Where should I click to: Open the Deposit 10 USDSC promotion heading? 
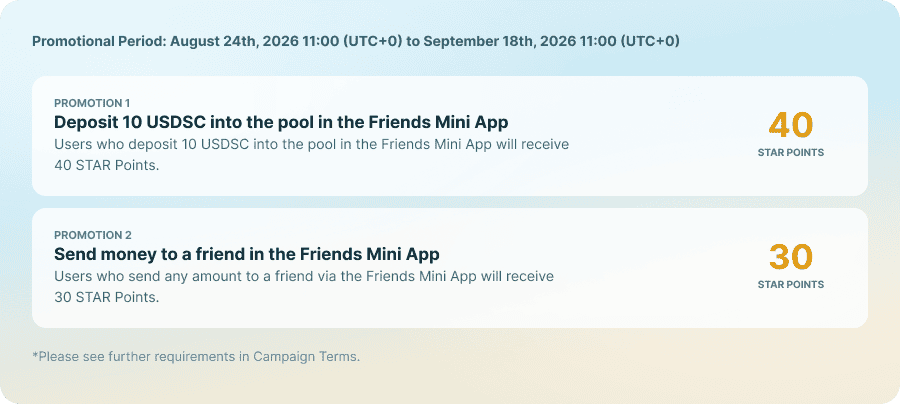coord(281,123)
